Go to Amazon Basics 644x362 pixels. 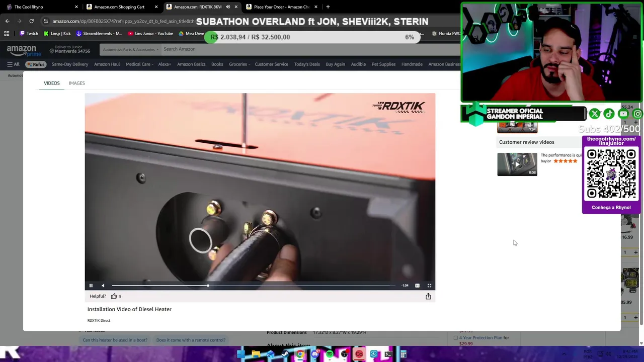[x=191, y=64]
